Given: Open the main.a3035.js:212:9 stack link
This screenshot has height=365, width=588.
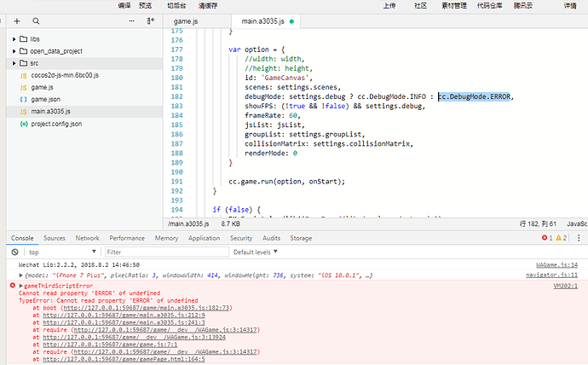Looking at the screenshot, I should pyautogui.click(x=124, y=315).
